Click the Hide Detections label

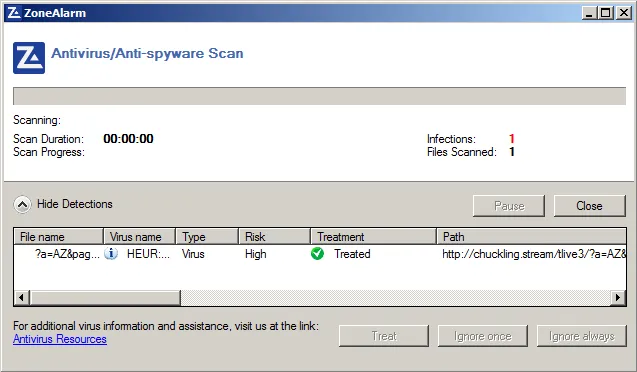(75, 204)
